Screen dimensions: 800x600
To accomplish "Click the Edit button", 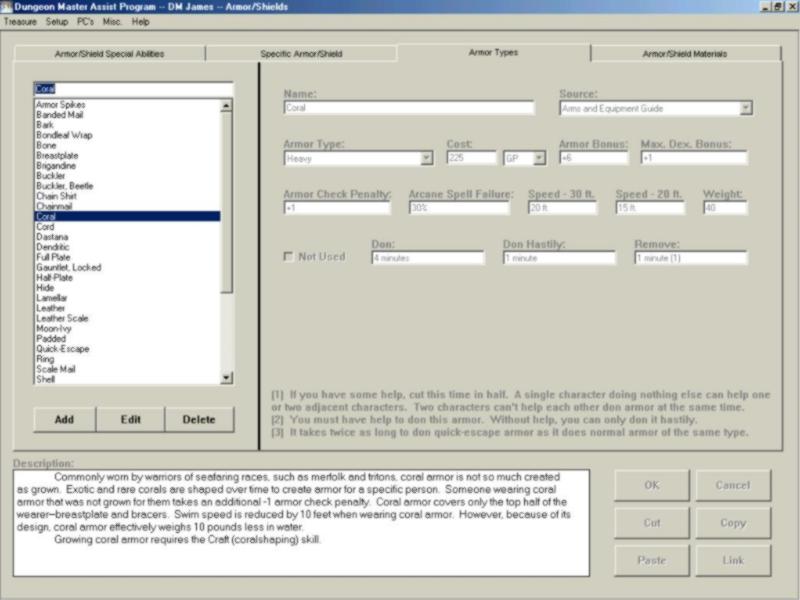I will [x=130, y=419].
